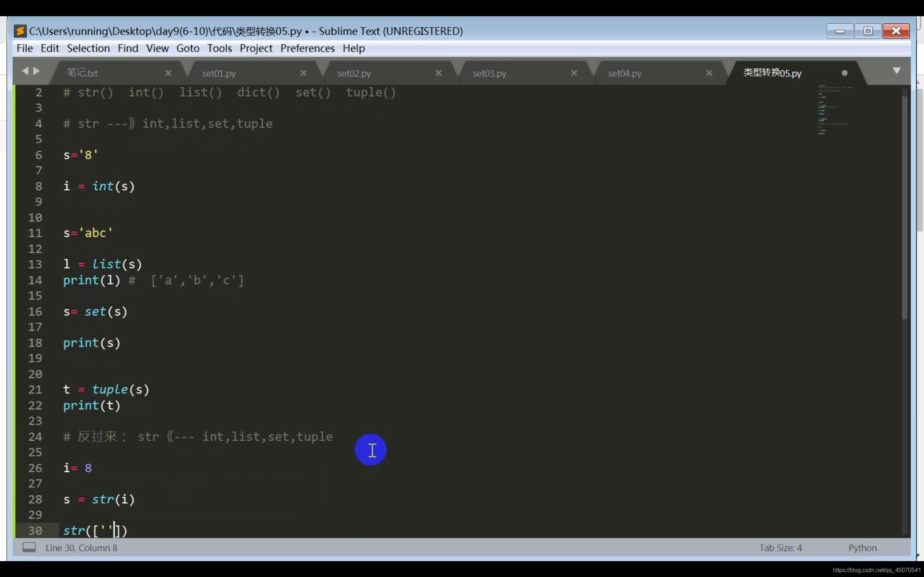Screen dimensions: 924x577
Task: Close the set01.py tab
Action: click(303, 73)
